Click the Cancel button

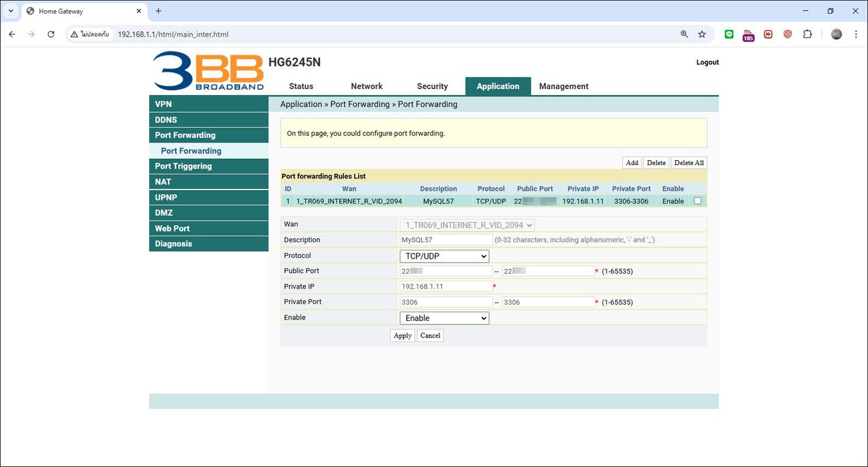430,335
